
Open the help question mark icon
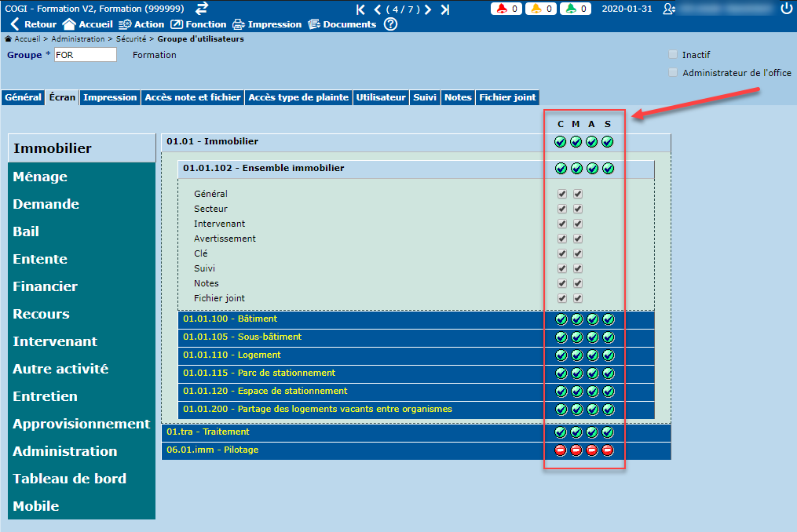coord(390,24)
